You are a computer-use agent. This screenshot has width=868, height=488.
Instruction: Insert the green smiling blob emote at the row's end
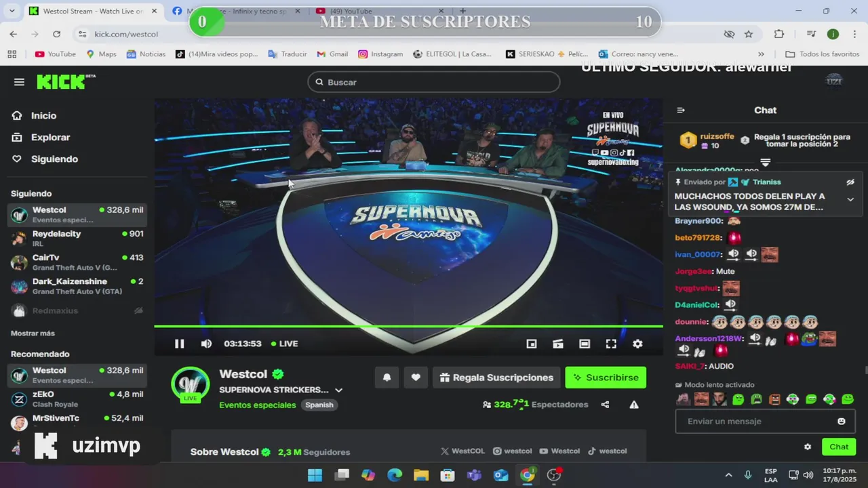(x=847, y=399)
